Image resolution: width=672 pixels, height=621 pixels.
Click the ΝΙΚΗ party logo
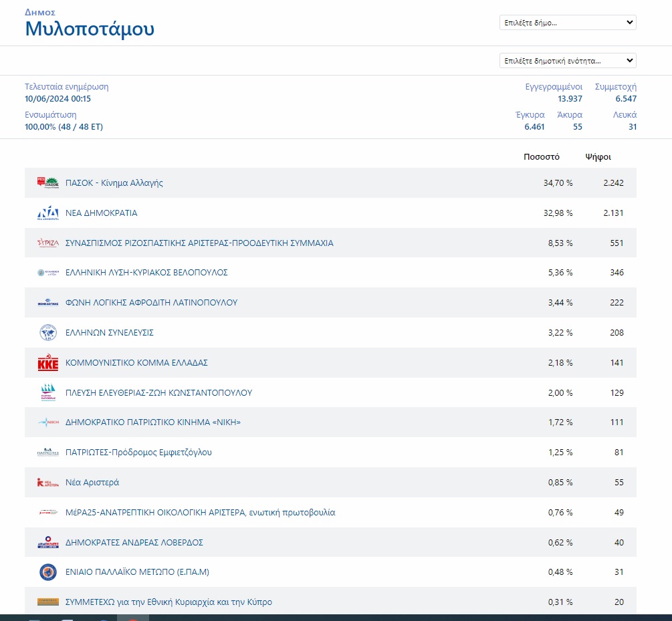[48, 422]
